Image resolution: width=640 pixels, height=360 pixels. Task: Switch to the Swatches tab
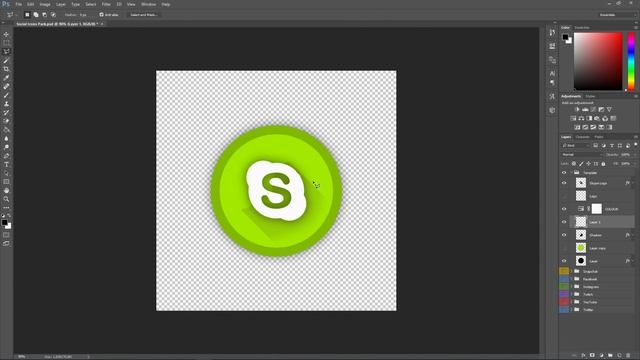coord(582,28)
